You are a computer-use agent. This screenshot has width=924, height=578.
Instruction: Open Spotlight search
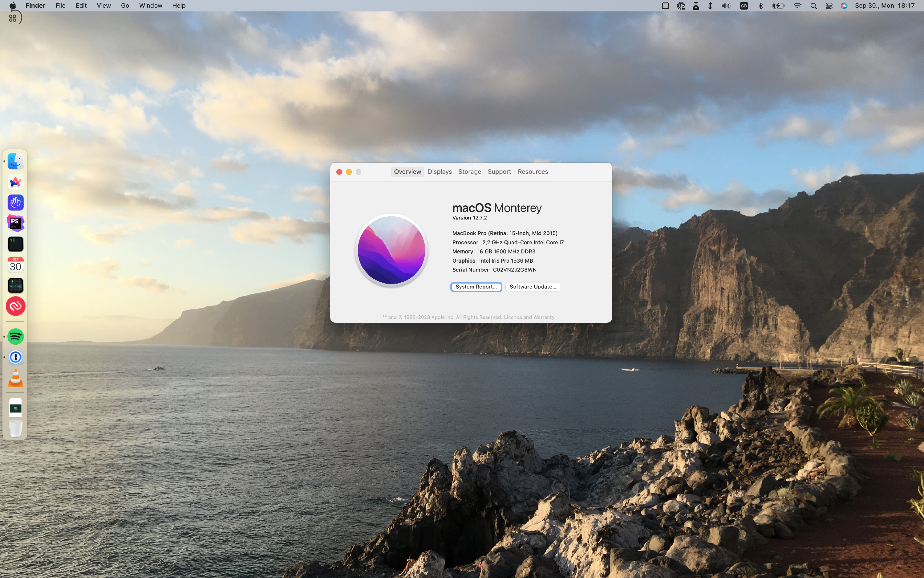(813, 6)
